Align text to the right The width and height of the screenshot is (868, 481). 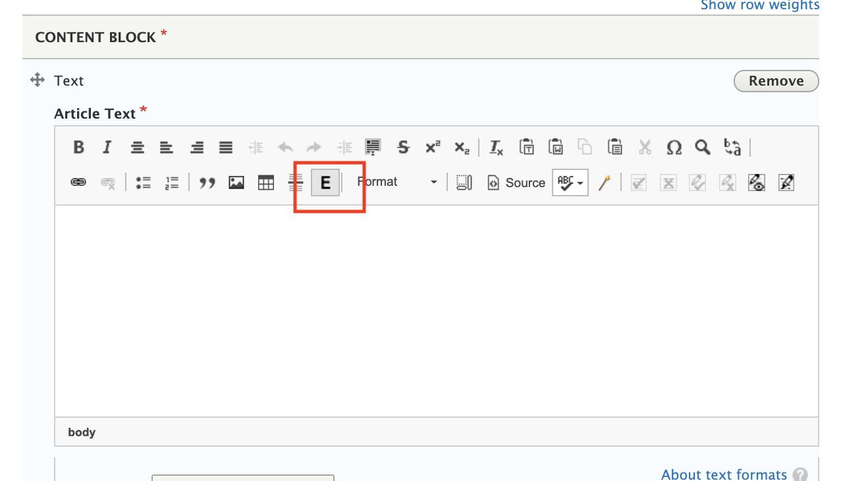tap(196, 147)
